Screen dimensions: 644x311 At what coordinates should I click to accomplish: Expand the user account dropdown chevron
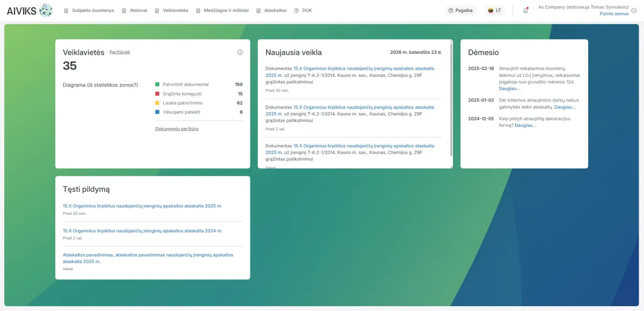coord(634,10)
